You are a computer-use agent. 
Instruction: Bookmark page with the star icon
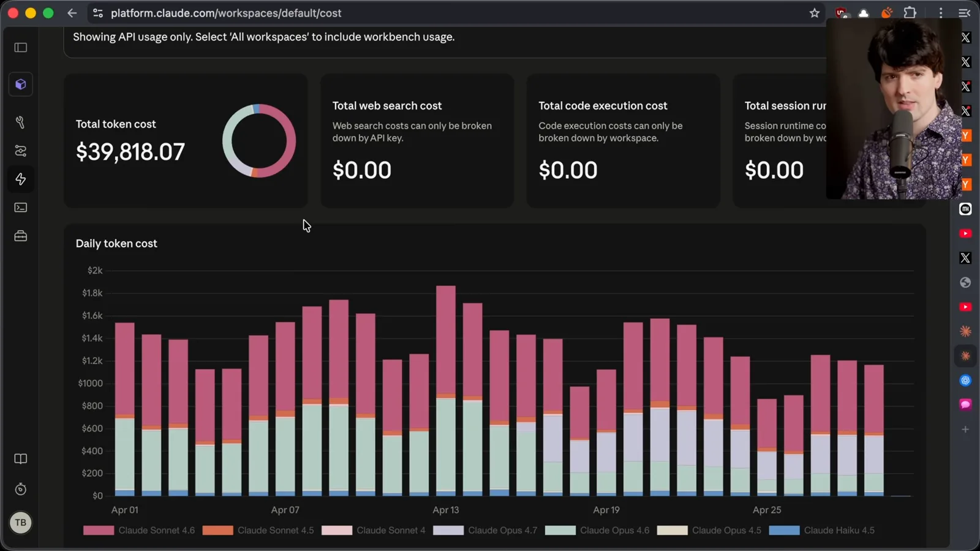click(x=815, y=13)
